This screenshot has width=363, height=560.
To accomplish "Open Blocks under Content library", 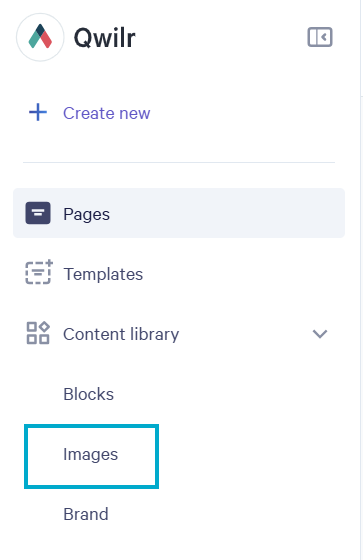I will 88,394.
